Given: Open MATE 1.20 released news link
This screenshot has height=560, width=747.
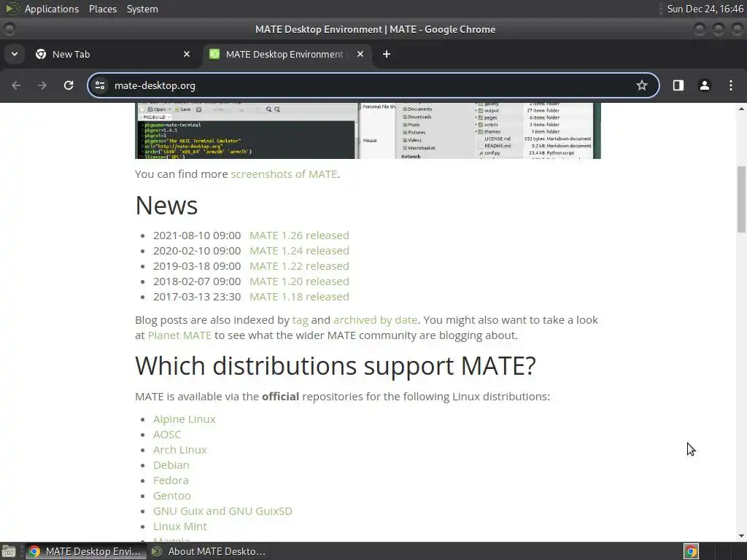Looking at the screenshot, I should tap(299, 281).
